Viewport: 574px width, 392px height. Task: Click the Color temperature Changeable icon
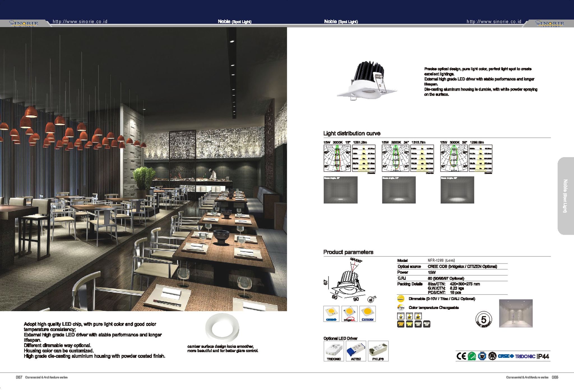click(401, 307)
